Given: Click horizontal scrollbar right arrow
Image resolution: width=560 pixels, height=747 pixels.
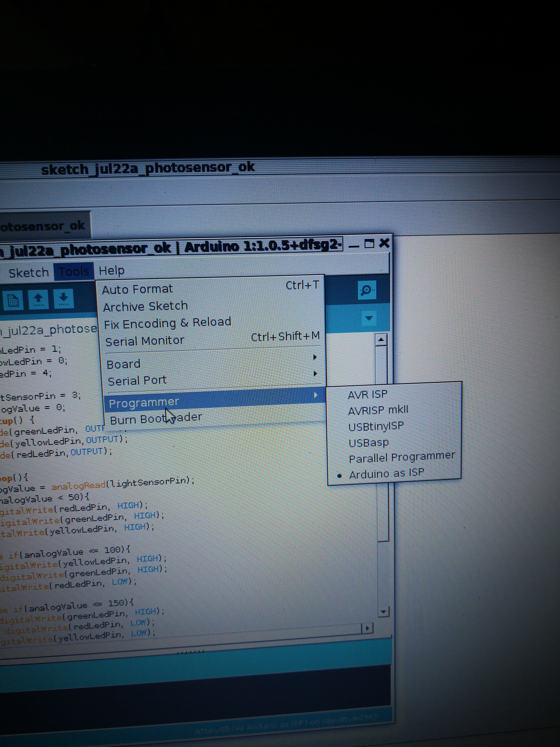Looking at the screenshot, I should (367, 628).
